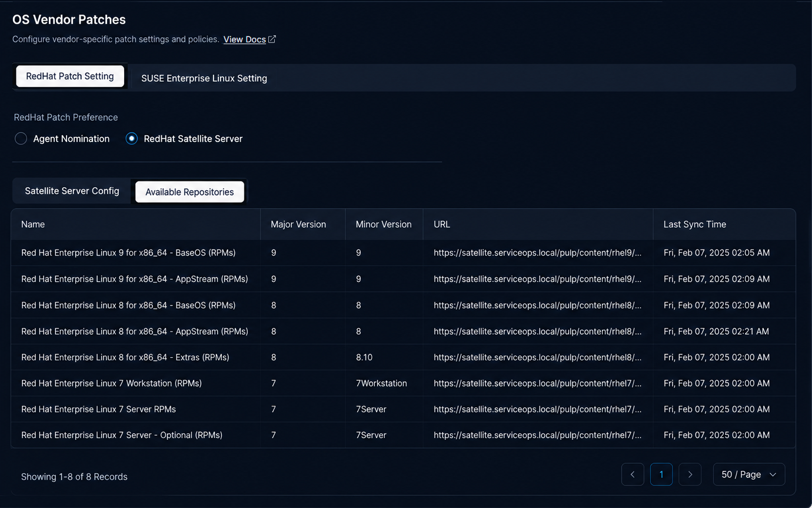Click external link icon beside View Docs

272,39
